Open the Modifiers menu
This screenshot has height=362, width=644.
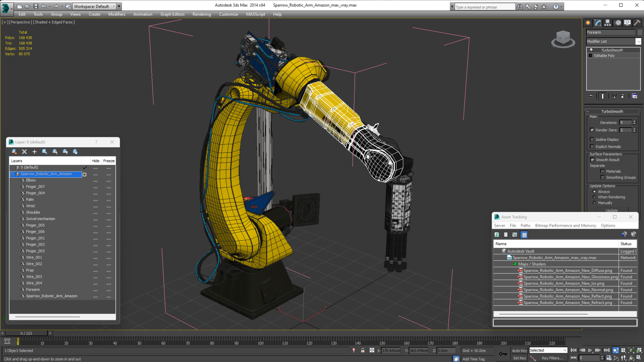(x=117, y=14)
